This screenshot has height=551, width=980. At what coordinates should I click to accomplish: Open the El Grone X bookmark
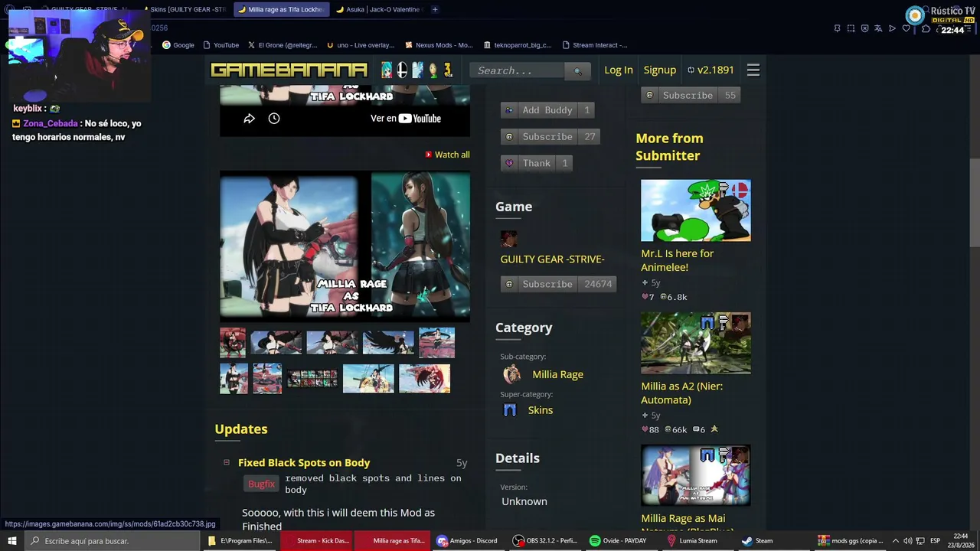[x=283, y=45]
